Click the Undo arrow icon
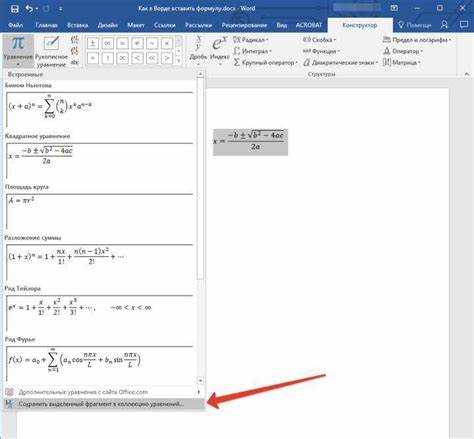Screen dimensions: 474x439 (29, 9)
